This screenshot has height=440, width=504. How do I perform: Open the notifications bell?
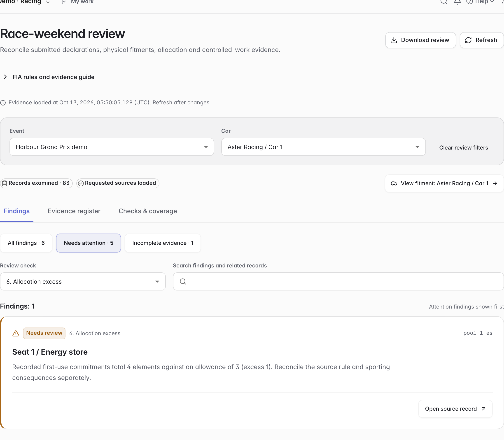pyautogui.click(x=457, y=2)
